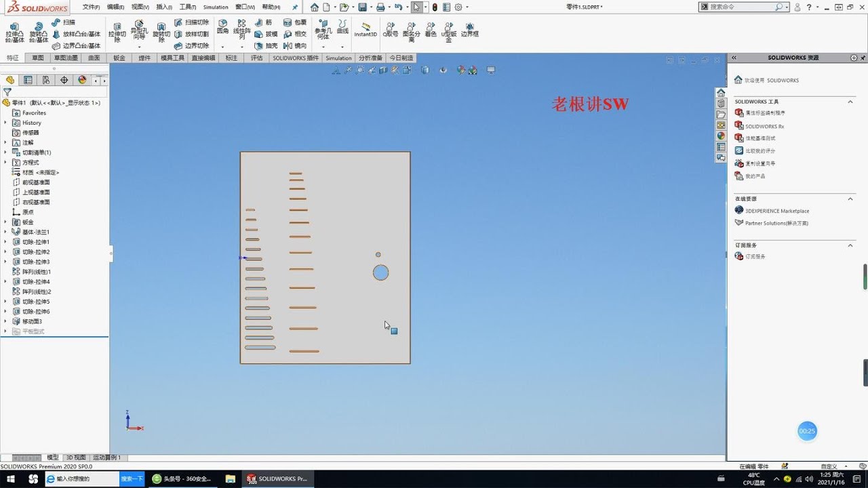The image size is (868, 488).
Task: Click the print icon in the top toolbar
Action: pyautogui.click(x=380, y=7)
